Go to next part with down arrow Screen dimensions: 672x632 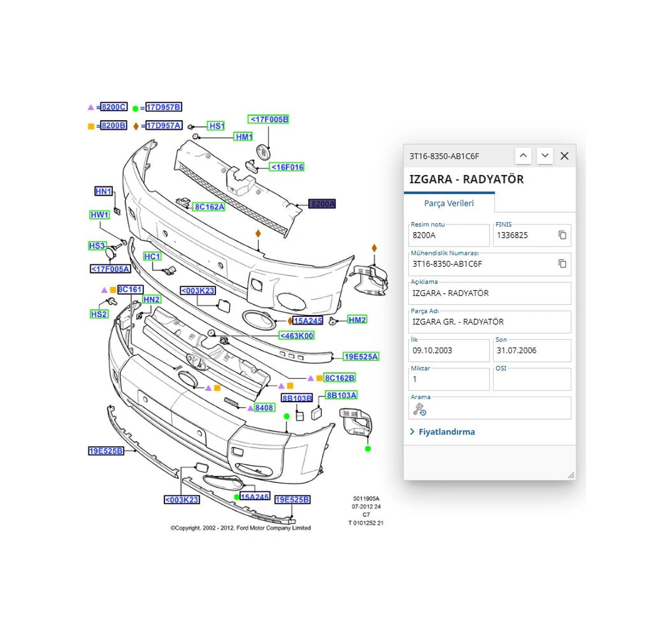click(545, 155)
